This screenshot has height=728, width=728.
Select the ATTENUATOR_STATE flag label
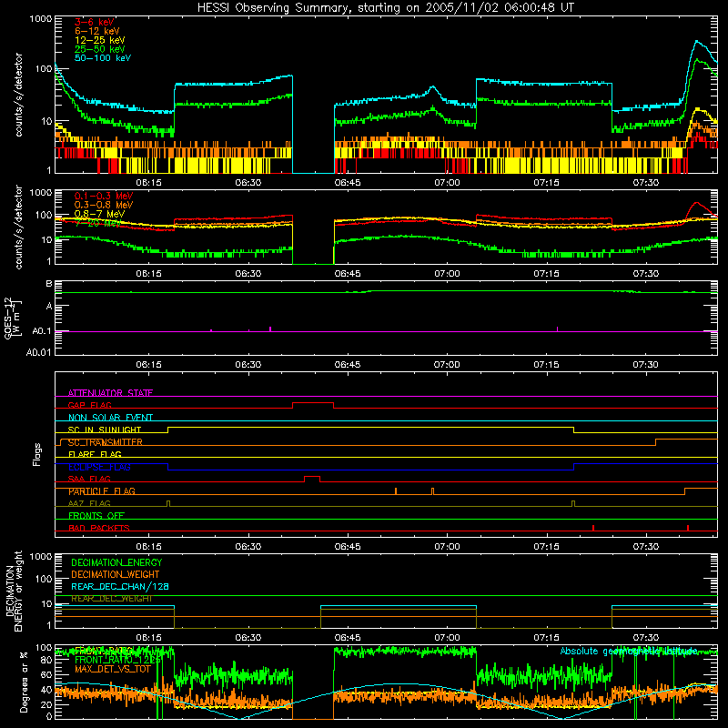coord(110,393)
